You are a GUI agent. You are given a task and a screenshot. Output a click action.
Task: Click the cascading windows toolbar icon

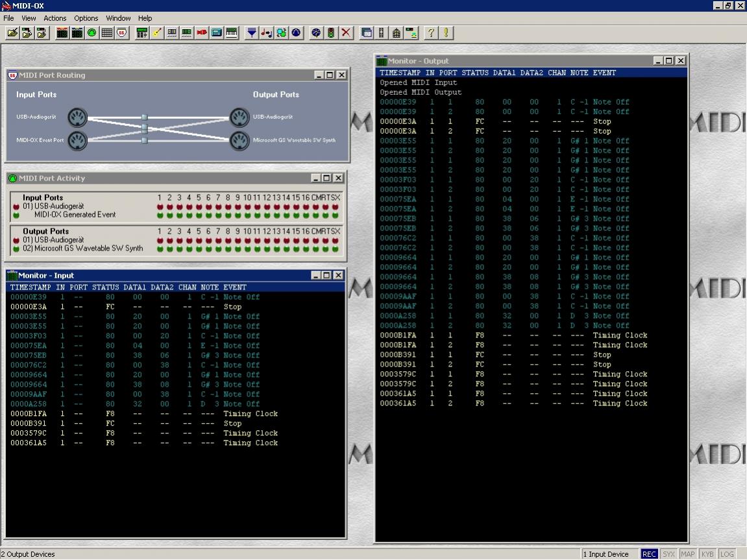366,33
